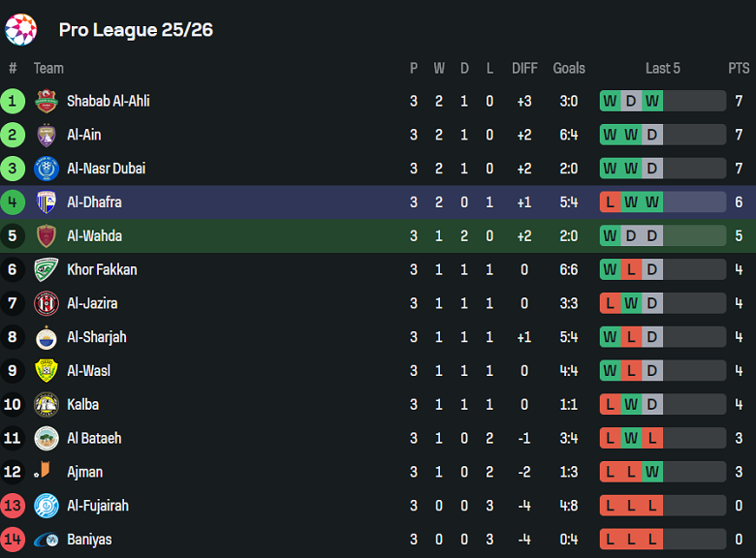Click Al-Fujairah's position 13 badge
The width and height of the screenshot is (756, 558).
pyautogui.click(x=13, y=506)
